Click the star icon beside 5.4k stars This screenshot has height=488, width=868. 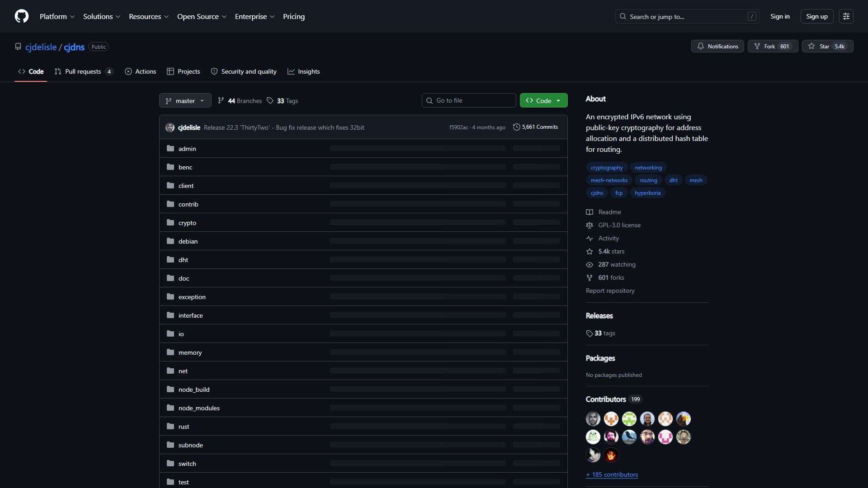tap(590, 251)
